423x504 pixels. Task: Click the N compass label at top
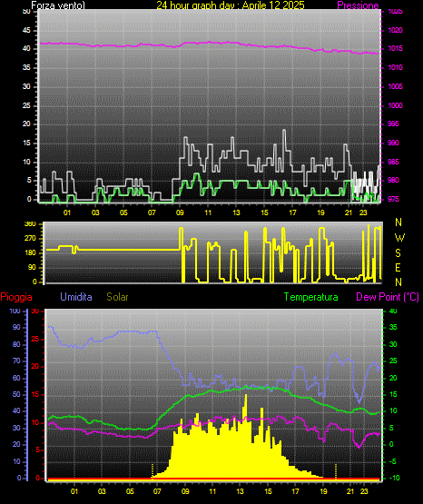point(398,222)
